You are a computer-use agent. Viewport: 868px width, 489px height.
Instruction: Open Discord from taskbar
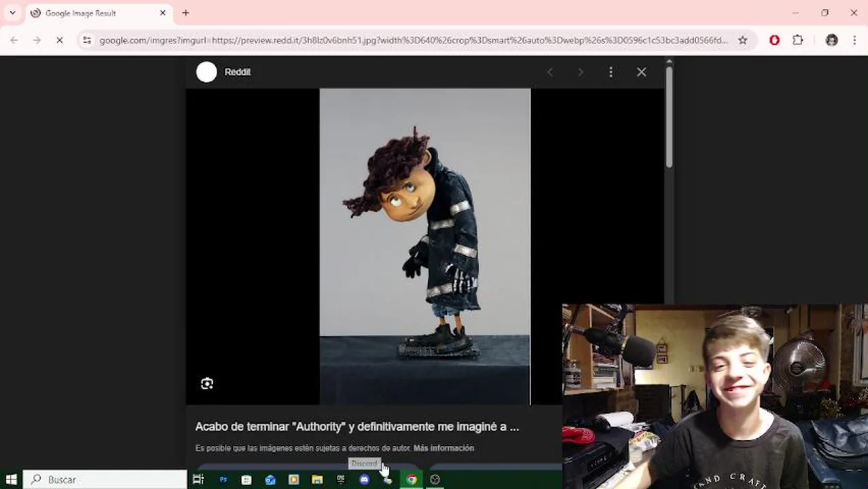tap(365, 479)
